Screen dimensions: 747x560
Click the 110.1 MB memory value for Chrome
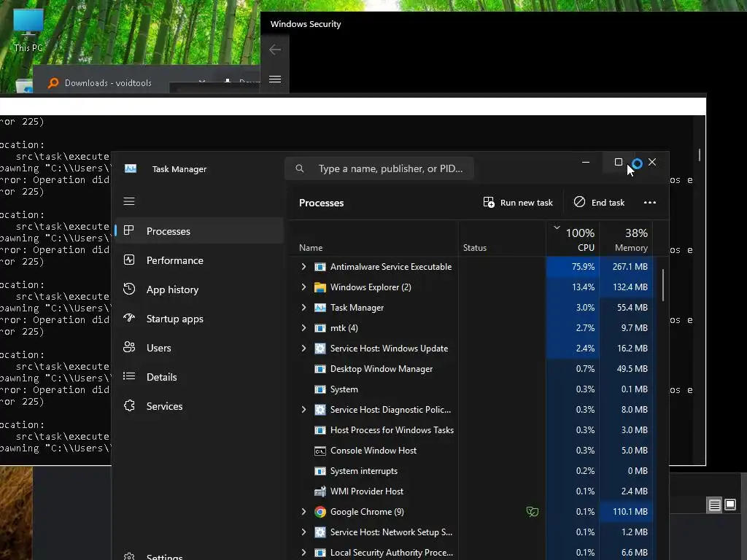click(630, 511)
